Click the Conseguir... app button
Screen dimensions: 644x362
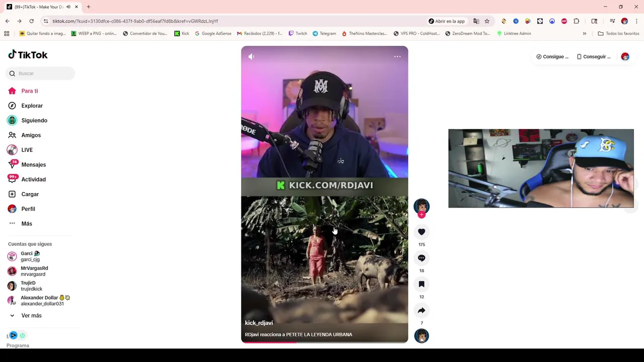point(594,57)
